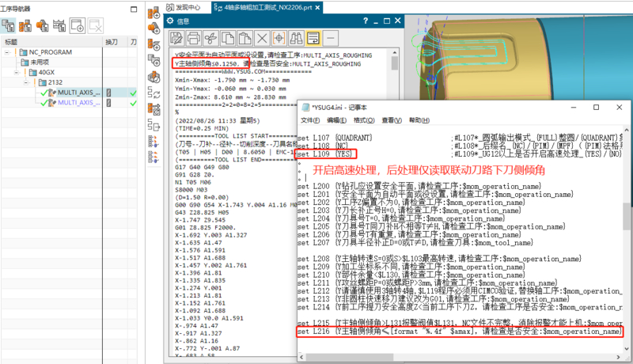Click the 换刀 column header
Screen dimensions: 633x364
click(x=112, y=40)
